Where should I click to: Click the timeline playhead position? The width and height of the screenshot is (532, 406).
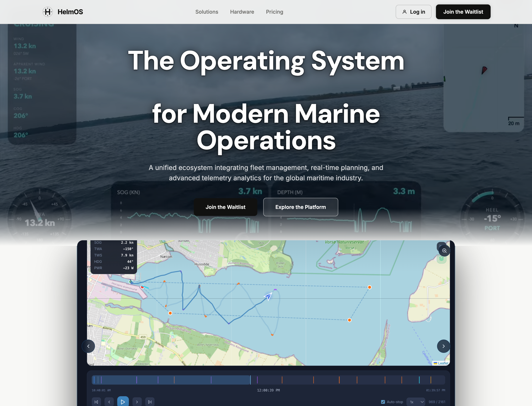click(x=250, y=380)
